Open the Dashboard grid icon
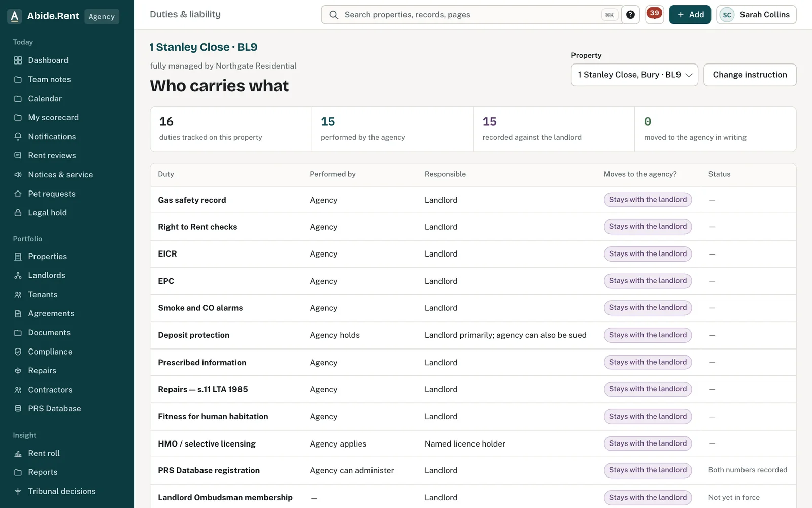Viewport: 812px width, 508px height. point(18,60)
